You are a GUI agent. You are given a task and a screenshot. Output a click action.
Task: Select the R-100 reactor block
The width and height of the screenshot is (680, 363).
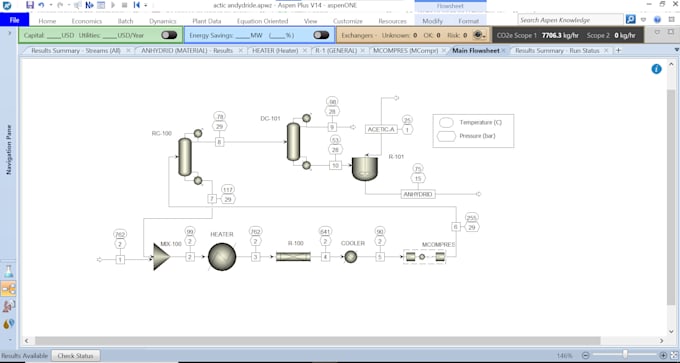coord(294,257)
